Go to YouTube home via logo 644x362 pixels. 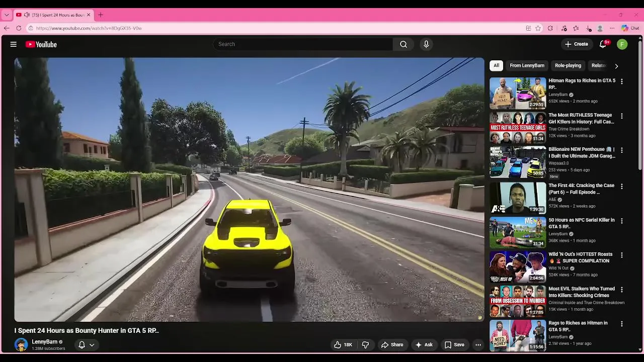point(41,44)
